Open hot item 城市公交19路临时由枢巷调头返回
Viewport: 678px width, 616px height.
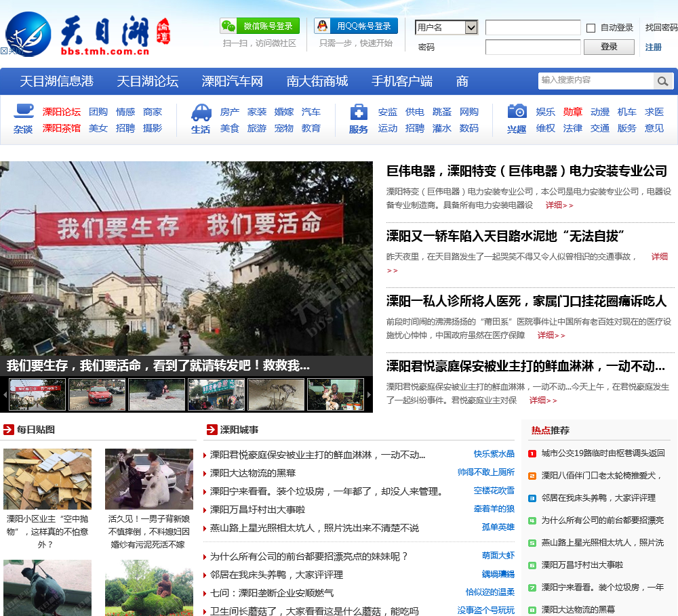[603, 453]
